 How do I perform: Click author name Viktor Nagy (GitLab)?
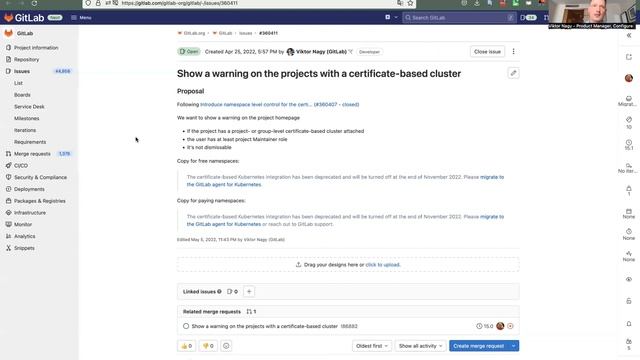[321, 52]
